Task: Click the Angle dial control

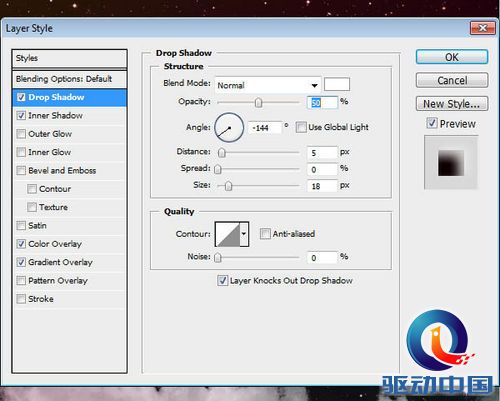Action: 229,127
